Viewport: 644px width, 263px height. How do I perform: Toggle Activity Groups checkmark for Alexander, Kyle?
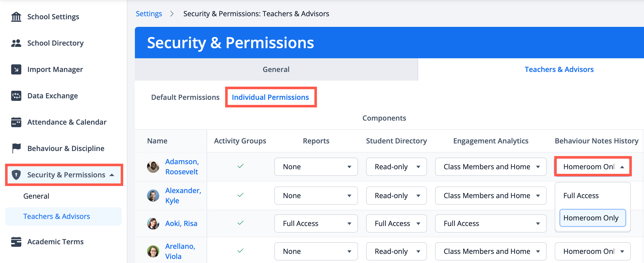click(x=240, y=195)
